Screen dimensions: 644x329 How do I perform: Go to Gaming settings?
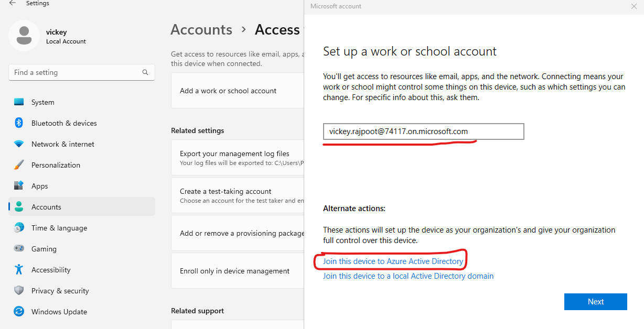82,249
